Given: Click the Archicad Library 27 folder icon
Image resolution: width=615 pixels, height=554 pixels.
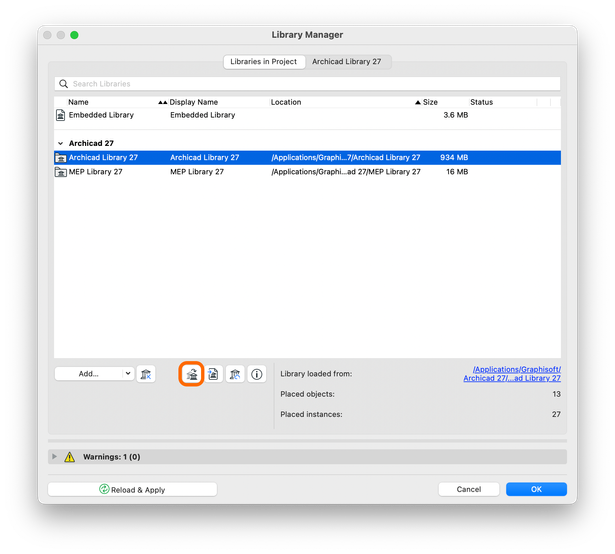Looking at the screenshot, I should (x=60, y=158).
